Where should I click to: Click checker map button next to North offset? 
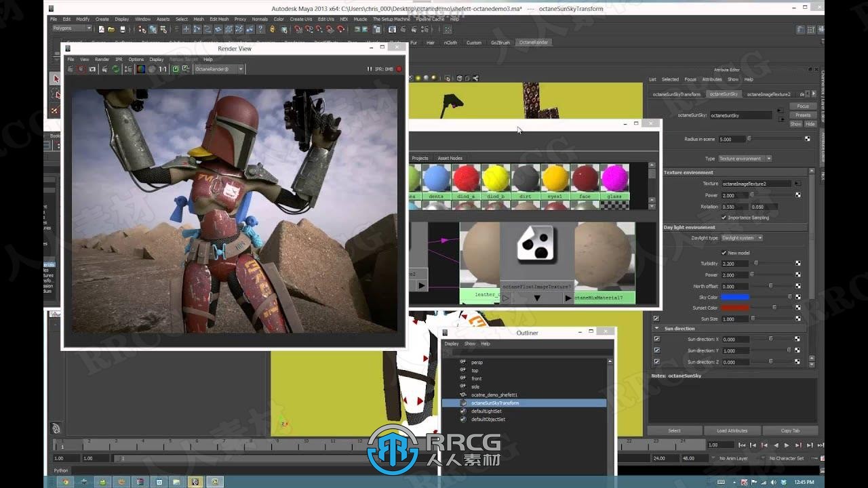[797, 286]
